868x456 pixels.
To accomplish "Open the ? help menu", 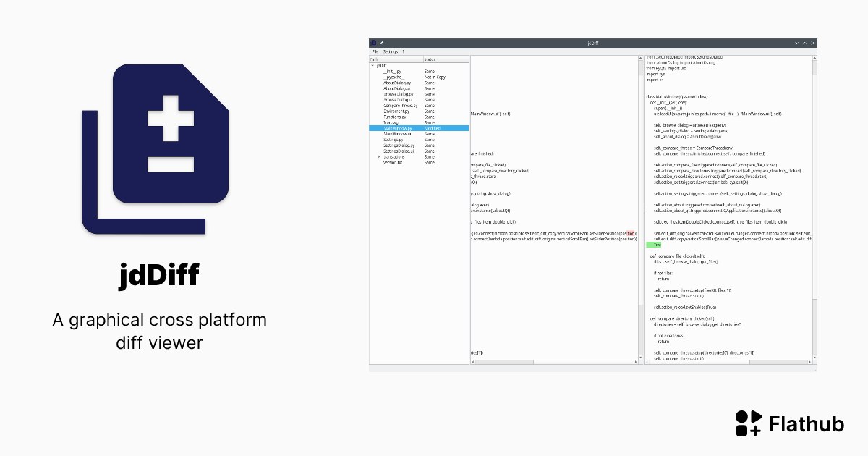I will [x=403, y=51].
